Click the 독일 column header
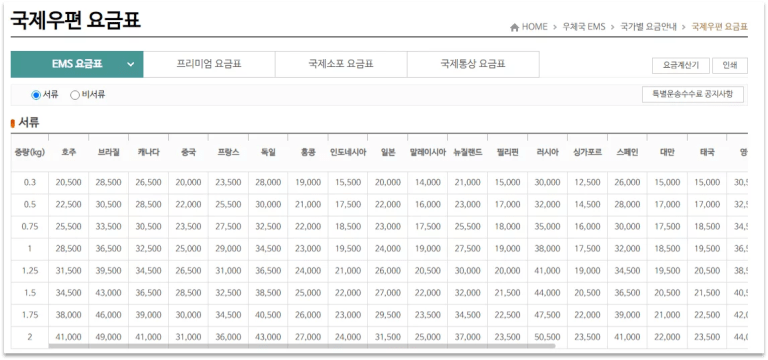This screenshot has width=768, height=360. coord(268,152)
